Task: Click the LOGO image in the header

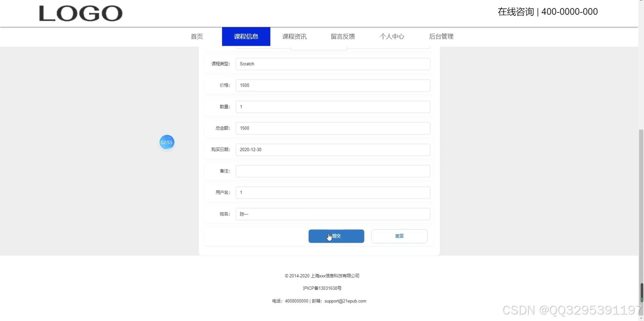Action: tap(81, 13)
